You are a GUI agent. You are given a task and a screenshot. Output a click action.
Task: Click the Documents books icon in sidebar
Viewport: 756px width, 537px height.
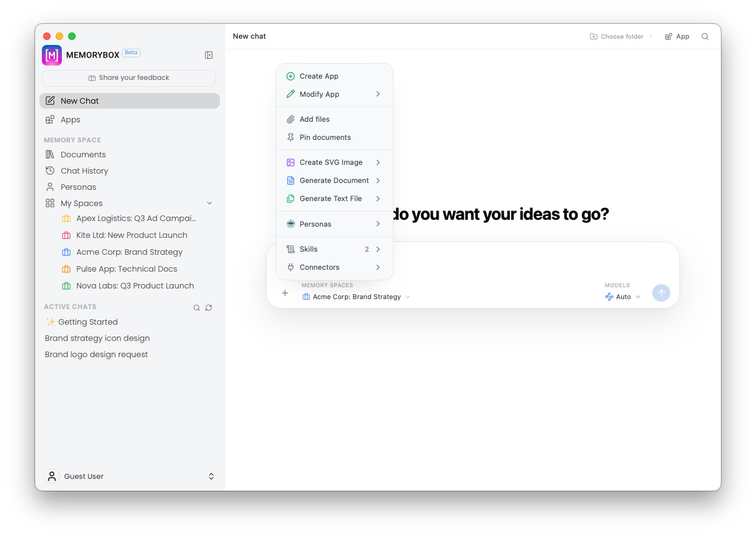tap(50, 154)
